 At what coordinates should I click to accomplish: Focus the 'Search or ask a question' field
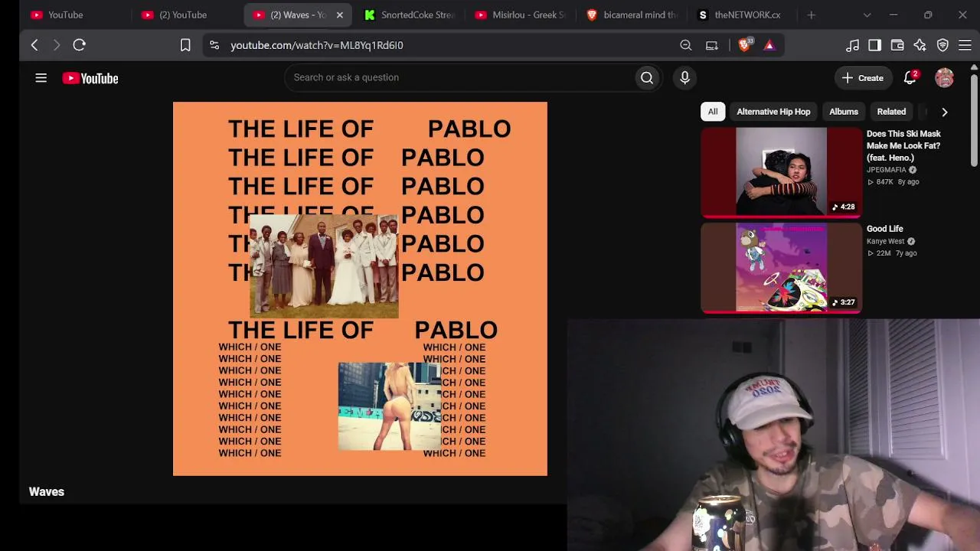(x=459, y=77)
